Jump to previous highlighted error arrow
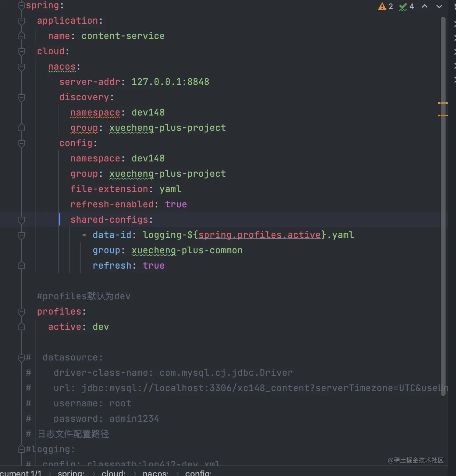Viewport: 456px width, 476px height. [425, 6]
